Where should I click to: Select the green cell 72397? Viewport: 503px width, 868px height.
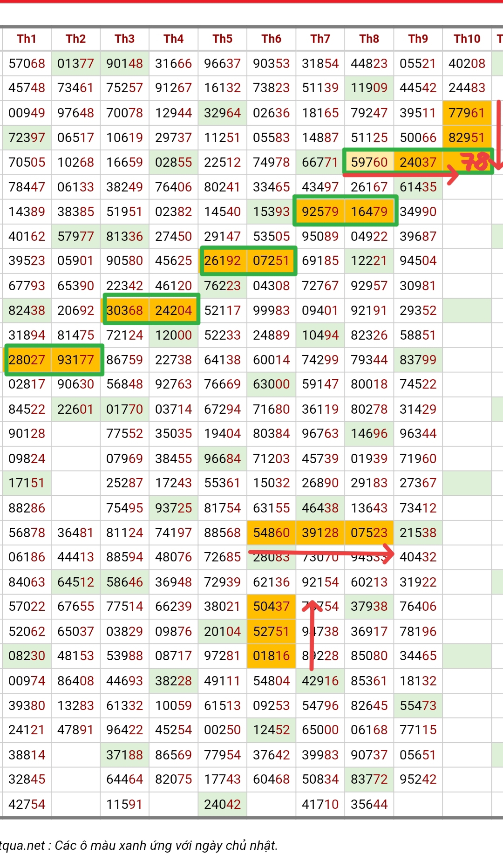(x=27, y=137)
